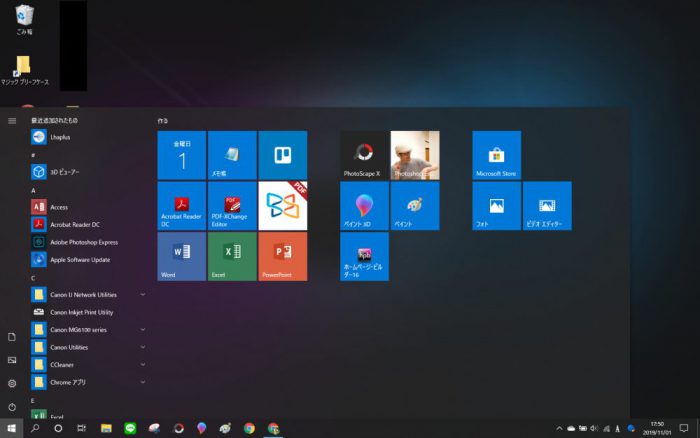Open LINE on the taskbar
This screenshot has width=700, height=438.
pyautogui.click(x=130, y=429)
